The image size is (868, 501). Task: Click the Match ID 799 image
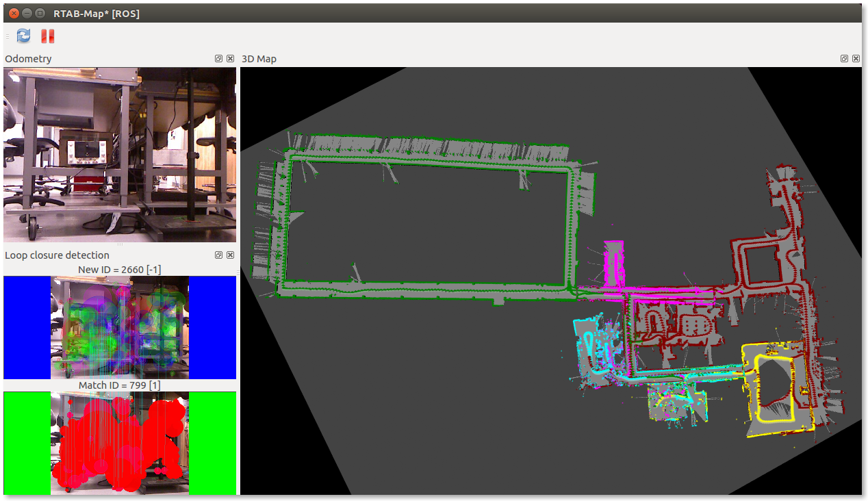[x=120, y=443]
